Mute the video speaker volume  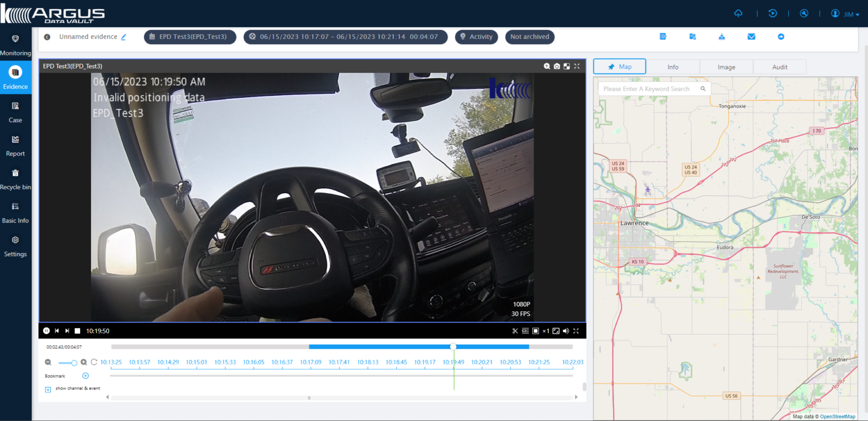click(566, 331)
